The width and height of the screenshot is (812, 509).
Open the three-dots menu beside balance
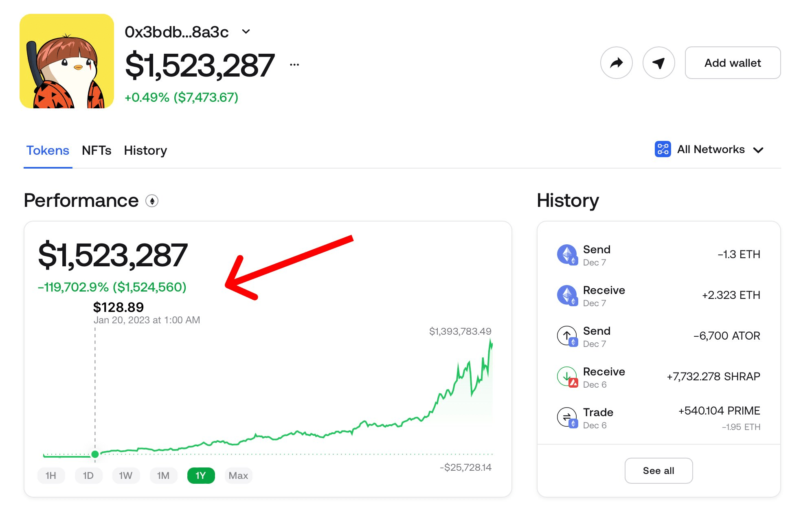pyautogui.click(x=294, y=64)
